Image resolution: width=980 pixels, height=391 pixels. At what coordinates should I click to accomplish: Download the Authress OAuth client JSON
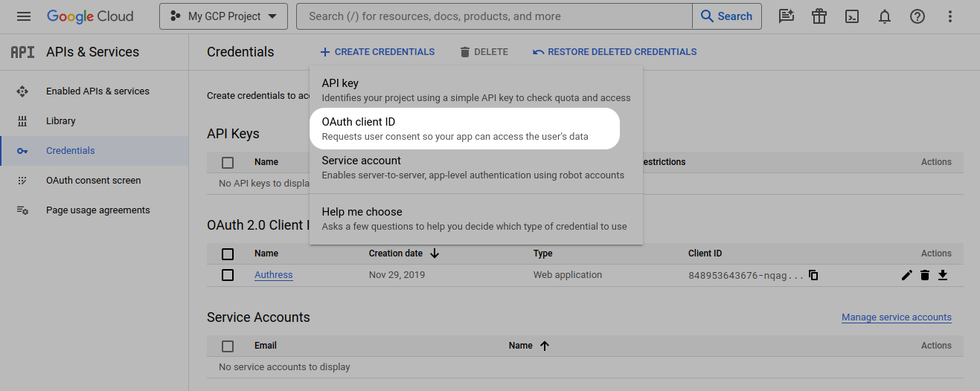(943, 275)
